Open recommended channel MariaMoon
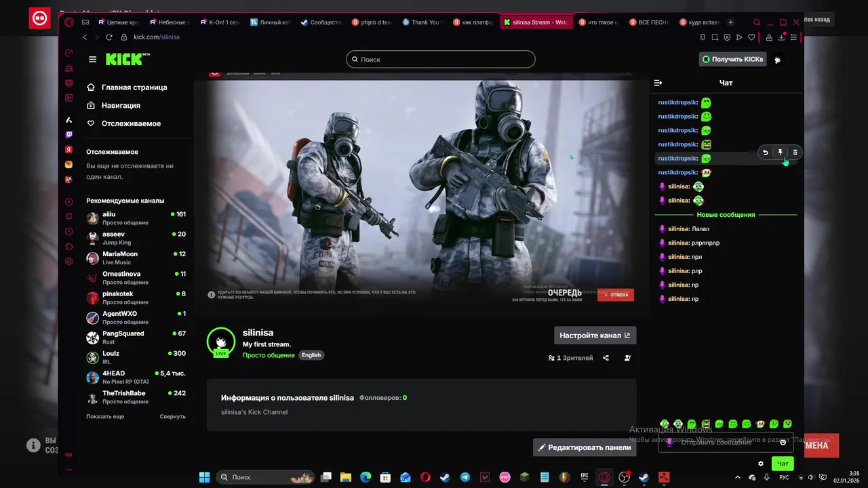Viewport: 868px width, 488px height. tap(136, 258)
